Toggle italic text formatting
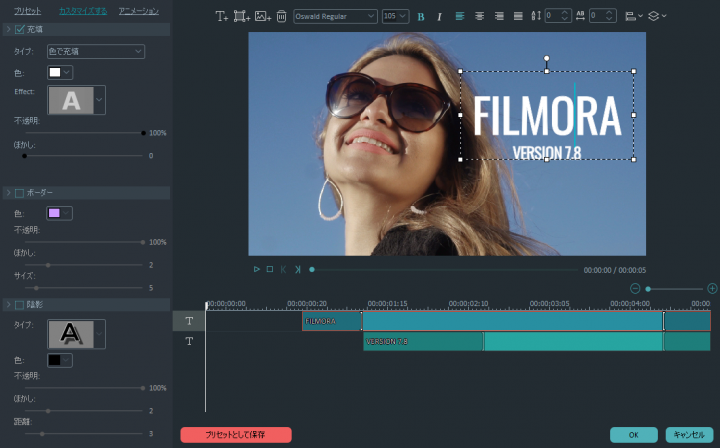The image size is (720, 448). click(439, 16)
